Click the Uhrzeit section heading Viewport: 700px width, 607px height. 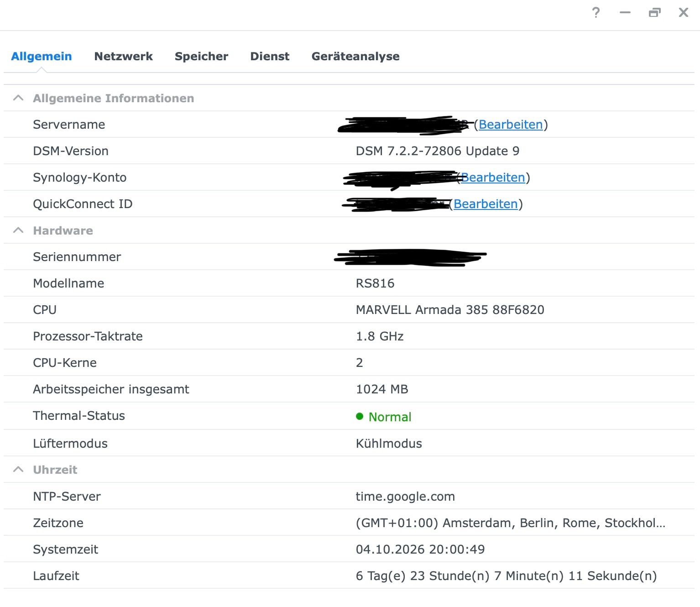coord(55,470)
